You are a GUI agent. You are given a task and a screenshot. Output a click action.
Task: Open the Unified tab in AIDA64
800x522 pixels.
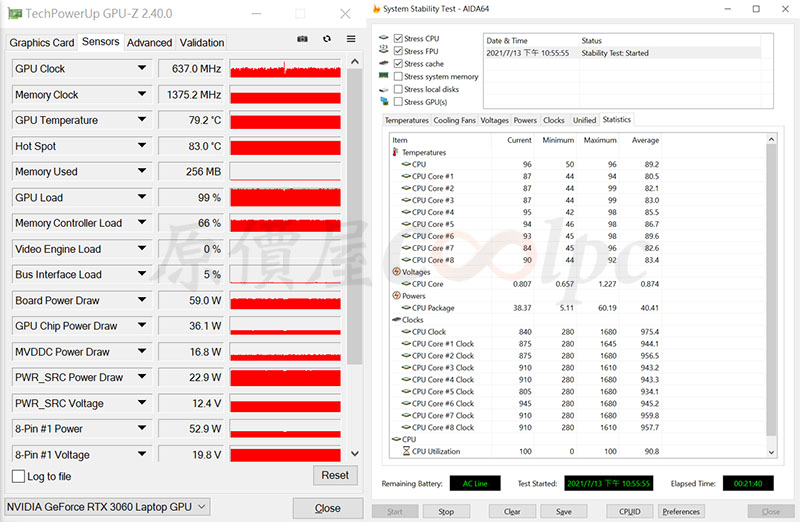click(584, 120)
